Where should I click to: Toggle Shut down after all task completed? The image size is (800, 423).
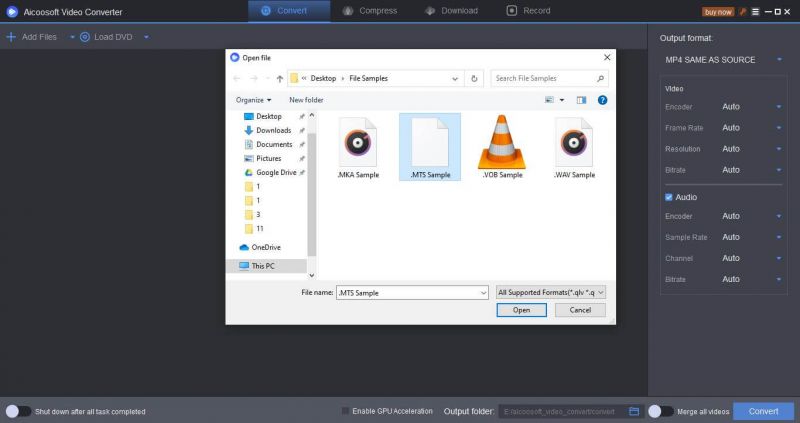[18, 411]
